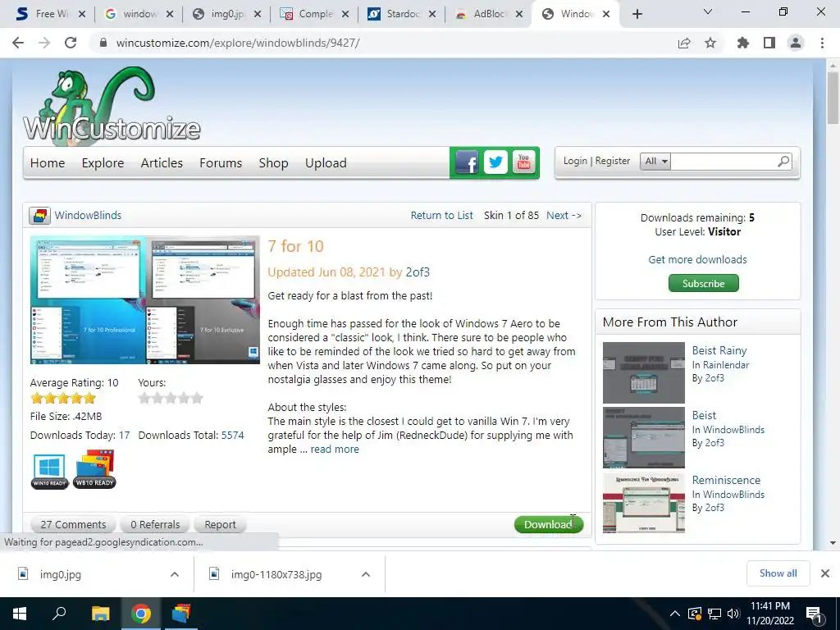
Task: Open the Extensions puzzle icon
Action: 743,43
